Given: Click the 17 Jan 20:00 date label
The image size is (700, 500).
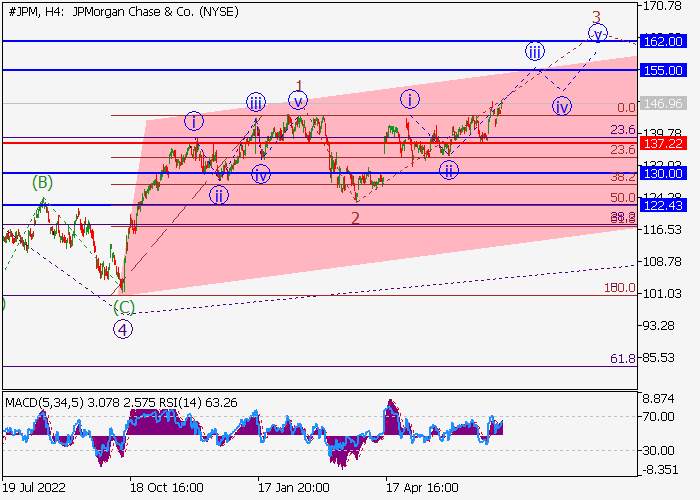Looking at the screenshot, I should point(294,488).
